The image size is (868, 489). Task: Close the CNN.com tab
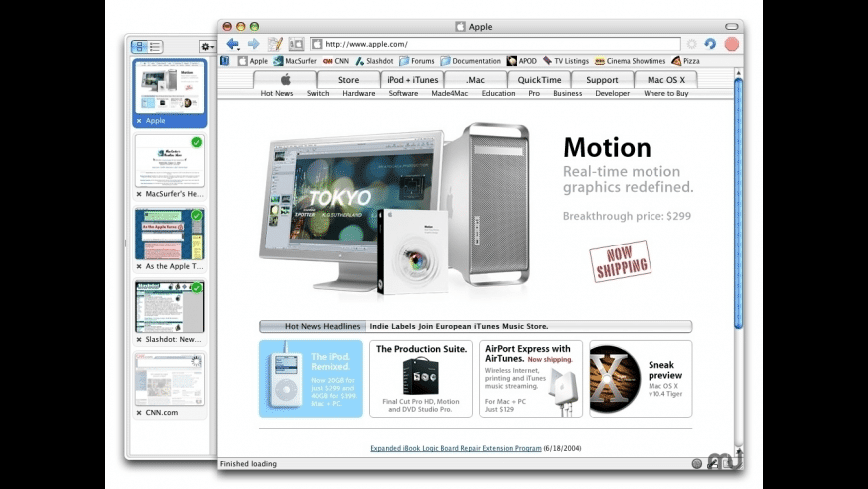pyautogui.click(x=139, y=413)
